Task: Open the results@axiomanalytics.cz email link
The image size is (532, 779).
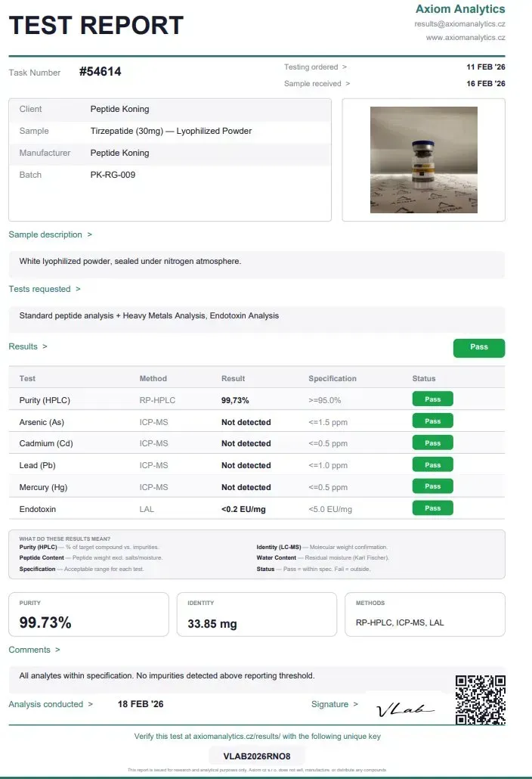Action: tap(459, 24)
